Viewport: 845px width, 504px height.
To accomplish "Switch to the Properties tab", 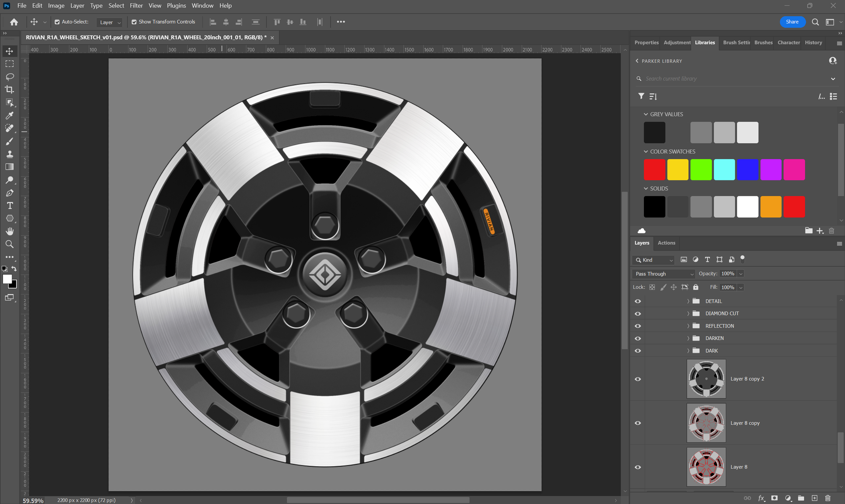I will tap(646, 43).
